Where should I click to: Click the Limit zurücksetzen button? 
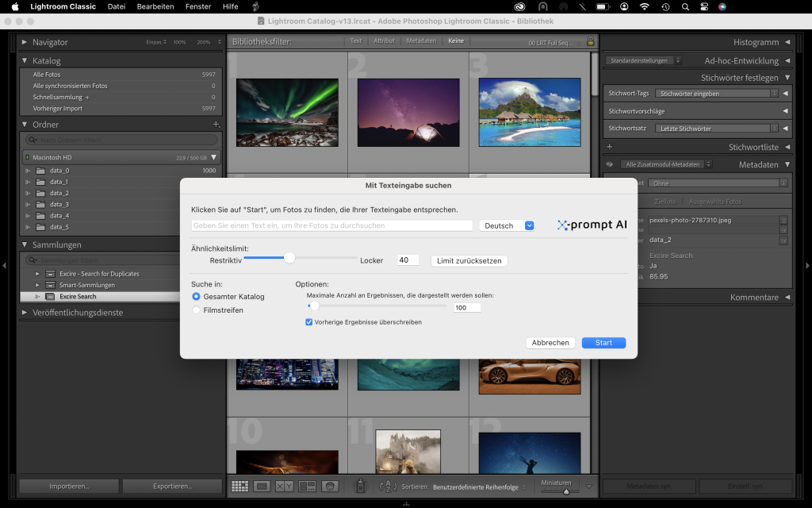tap(469, 261)
